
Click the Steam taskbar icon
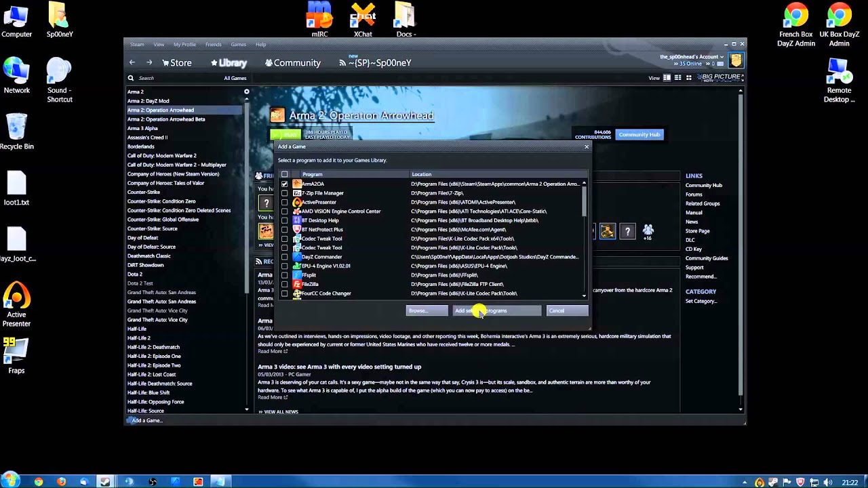pyautogui.click(x=106, y=482)
